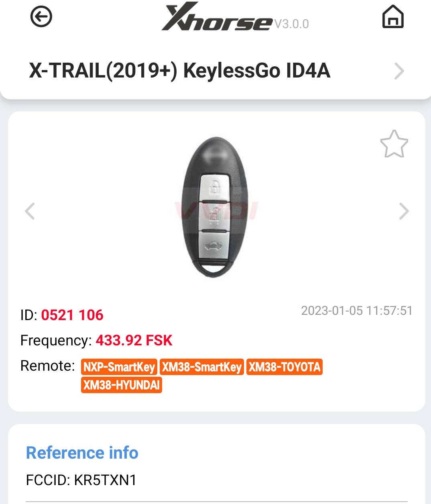Screen dimensions: 431x504
Task: Show previous remote image with left chevron
Action: point(30,211)
